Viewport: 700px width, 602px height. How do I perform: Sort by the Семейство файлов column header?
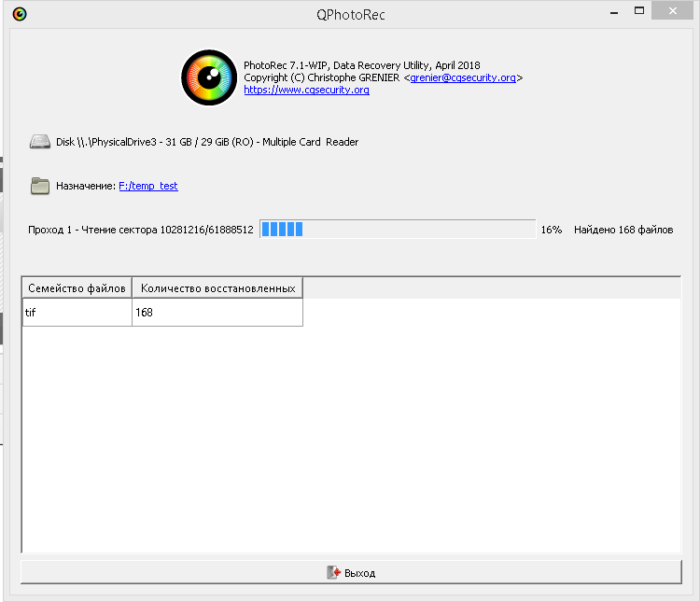tap(77, 288)
